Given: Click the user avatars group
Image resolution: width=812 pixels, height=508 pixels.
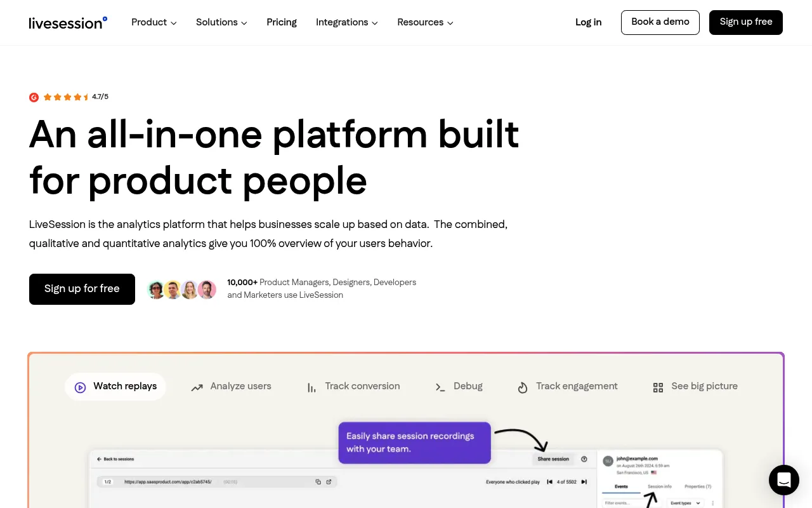Looking at the screenshot, I should (182, 290).
